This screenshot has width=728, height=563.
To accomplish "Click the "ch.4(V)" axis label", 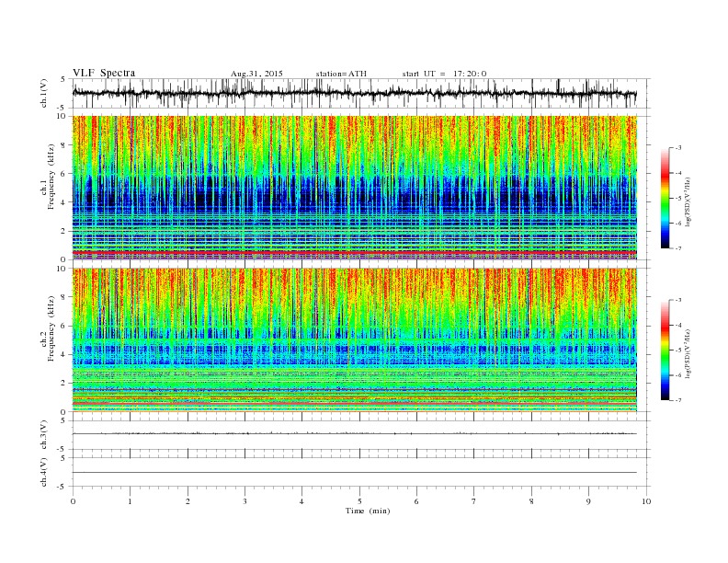I will [44, 472].
